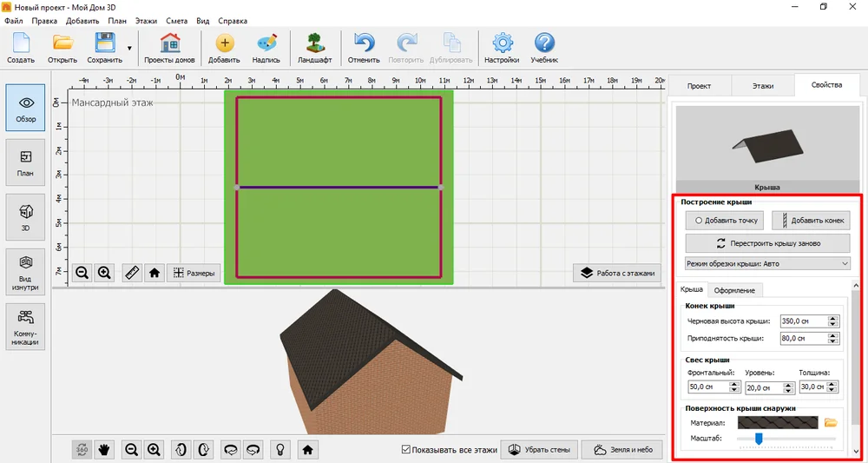Viewport: 868px width, 463px height.
Task: Click Добавить точку button
Action: click(725, 221)
